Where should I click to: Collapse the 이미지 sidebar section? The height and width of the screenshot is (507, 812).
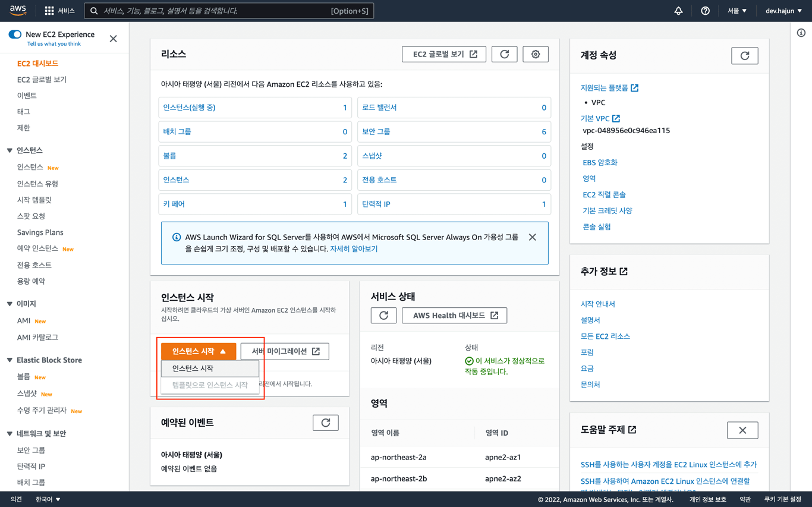tap(10, 304)
